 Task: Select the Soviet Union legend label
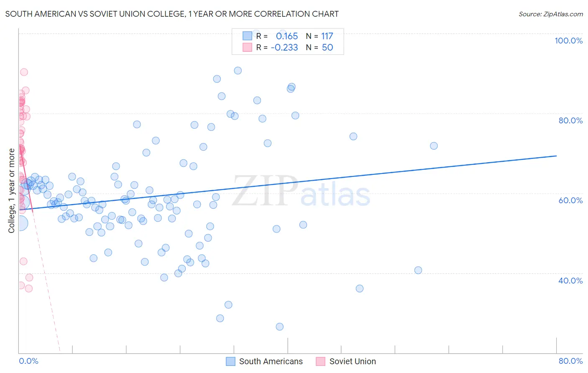[x=353, y=361]
